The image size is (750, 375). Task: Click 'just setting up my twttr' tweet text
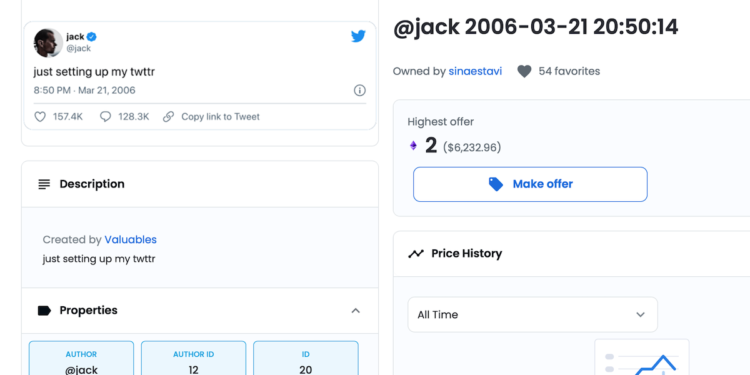94,72
